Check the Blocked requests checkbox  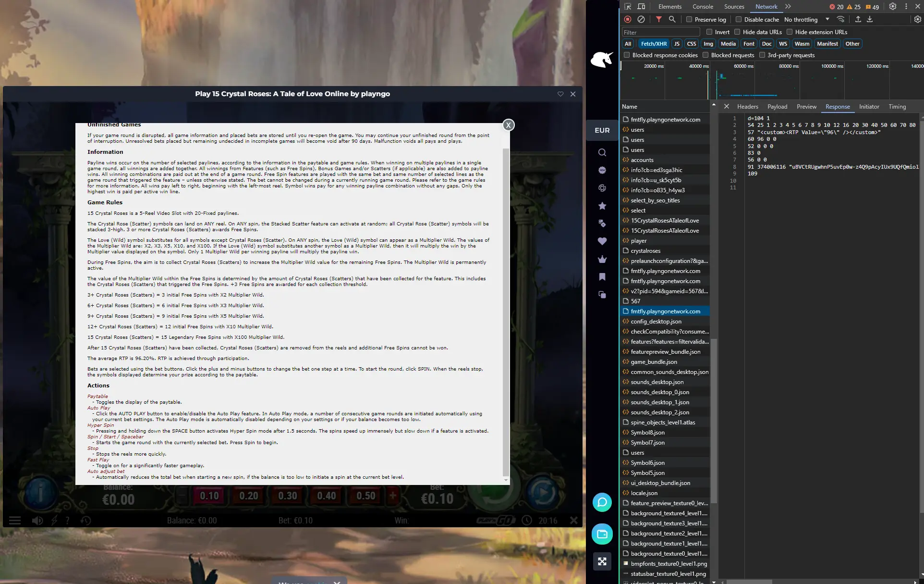click(705, 55)
